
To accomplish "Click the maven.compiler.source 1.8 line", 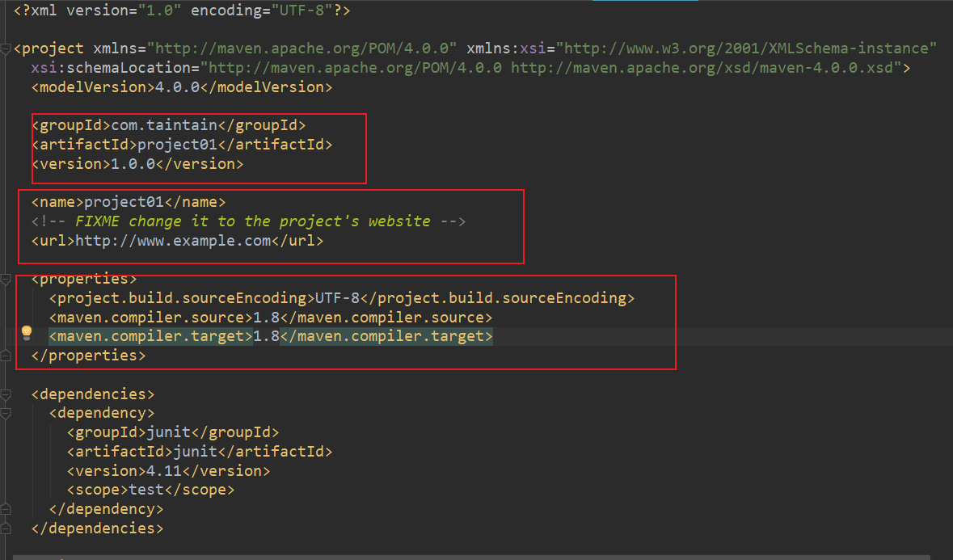I will (x=271, y=317).
